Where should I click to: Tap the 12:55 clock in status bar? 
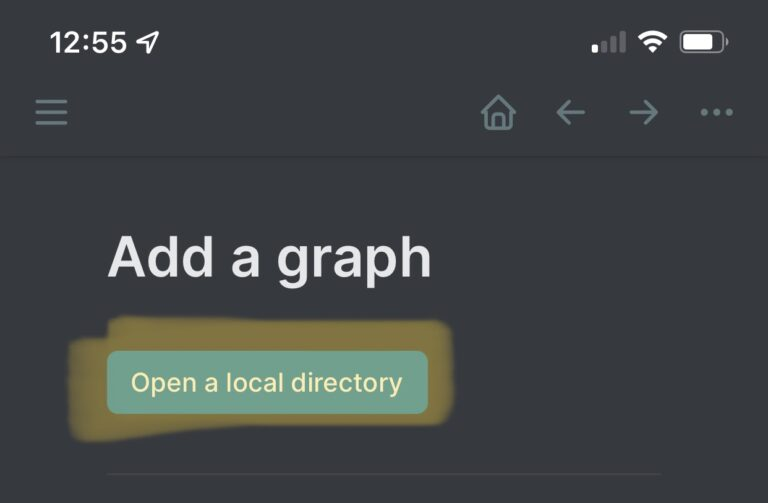[88, 42]
